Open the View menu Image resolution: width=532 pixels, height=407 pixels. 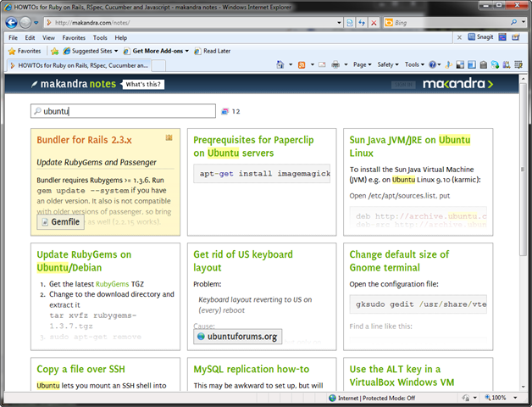[48, 37]
